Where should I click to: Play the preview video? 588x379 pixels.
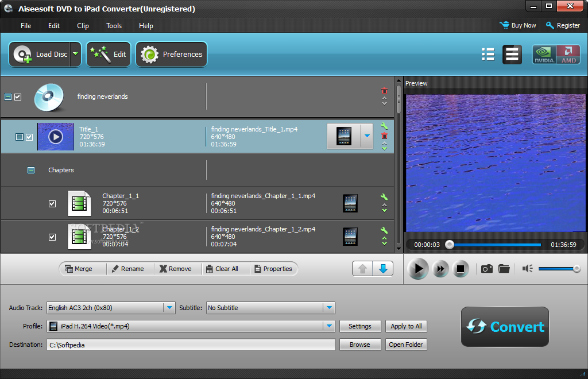[x=418, y=269]
